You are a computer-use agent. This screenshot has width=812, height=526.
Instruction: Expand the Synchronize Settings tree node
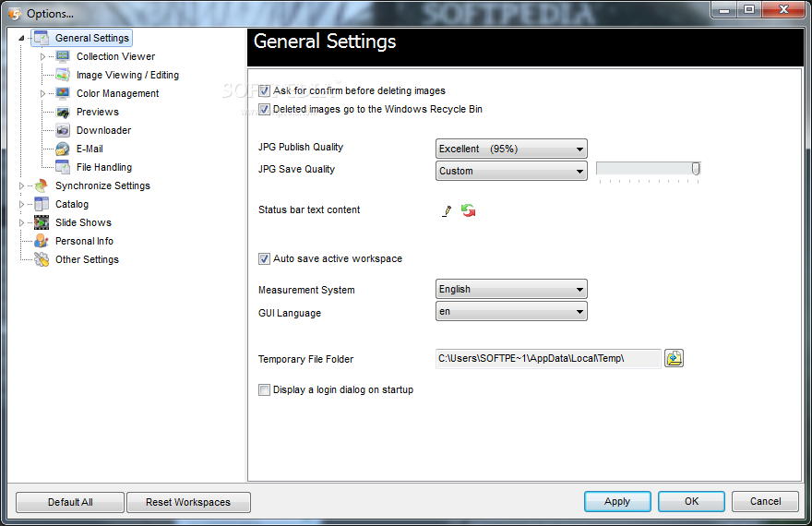[x=22, y=185]
